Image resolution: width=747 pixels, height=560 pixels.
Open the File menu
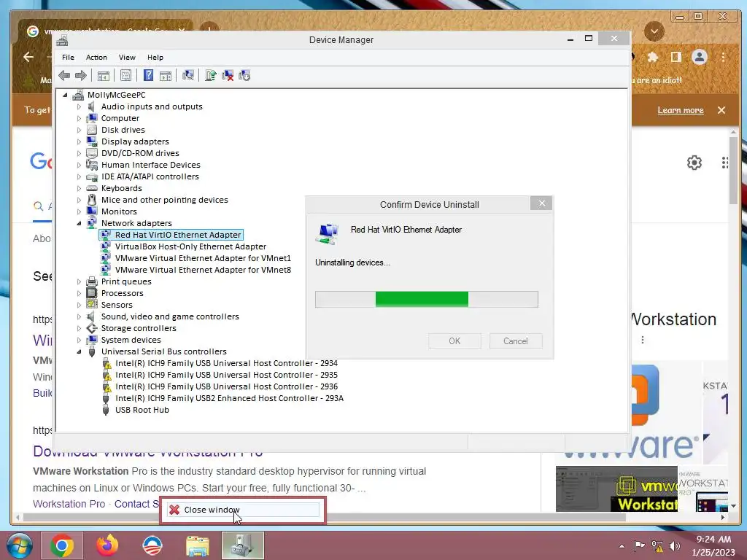(68, 57)
